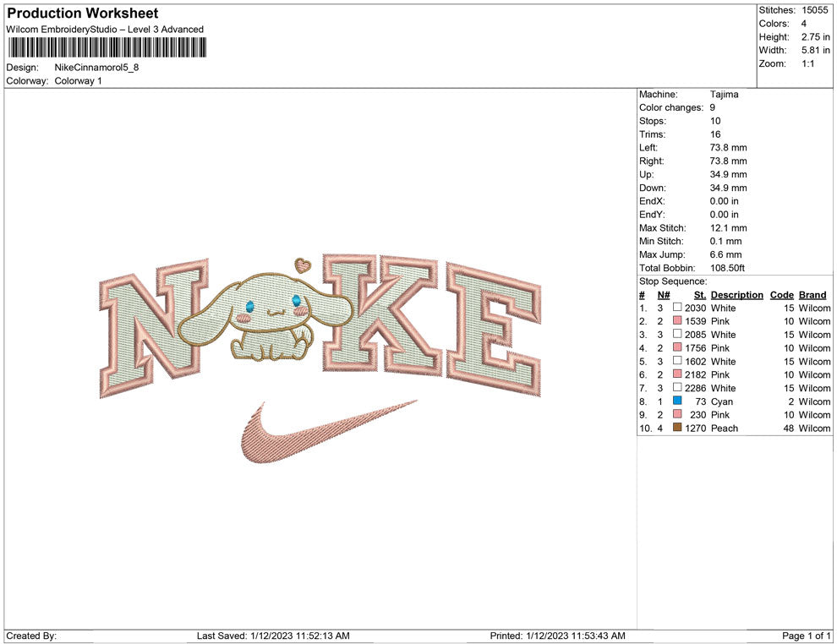The width and height of the screenshot is (837, 644).
Task: Click the 'Stop Sequence:' heading
Action: [x=673, y=281]
